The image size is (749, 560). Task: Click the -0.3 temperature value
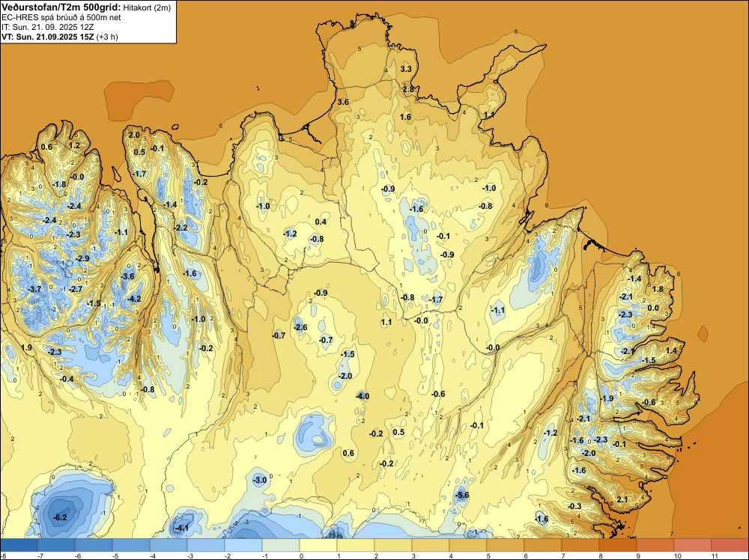574,507
